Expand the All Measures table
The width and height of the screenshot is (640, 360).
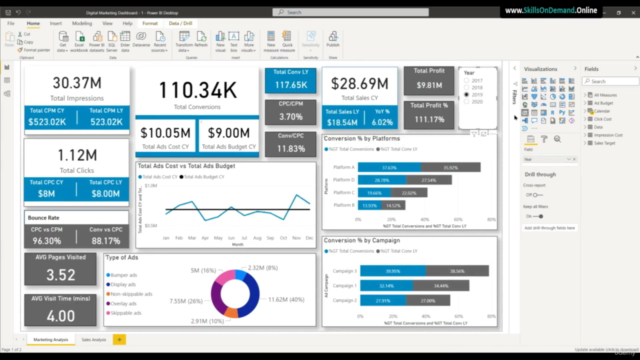[x=585, y=95]
